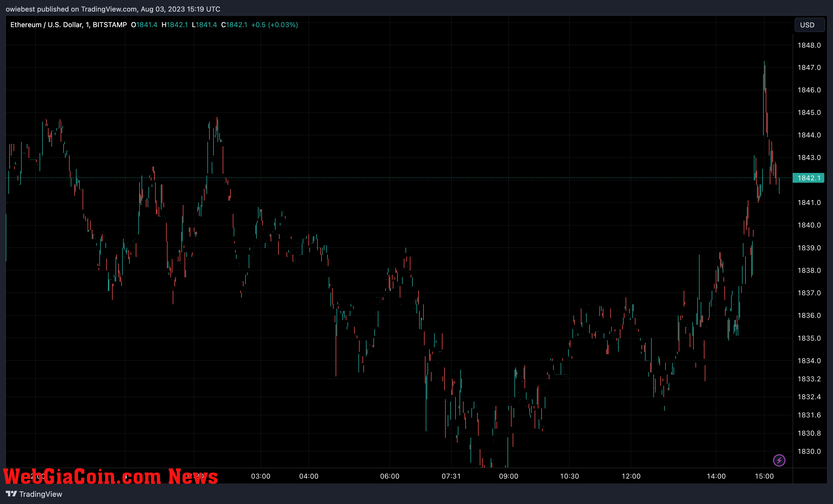Viewport: 833px width, 504px height.
Task: Click the 10:30 time axis label
Action: click(x=570, y=476)
